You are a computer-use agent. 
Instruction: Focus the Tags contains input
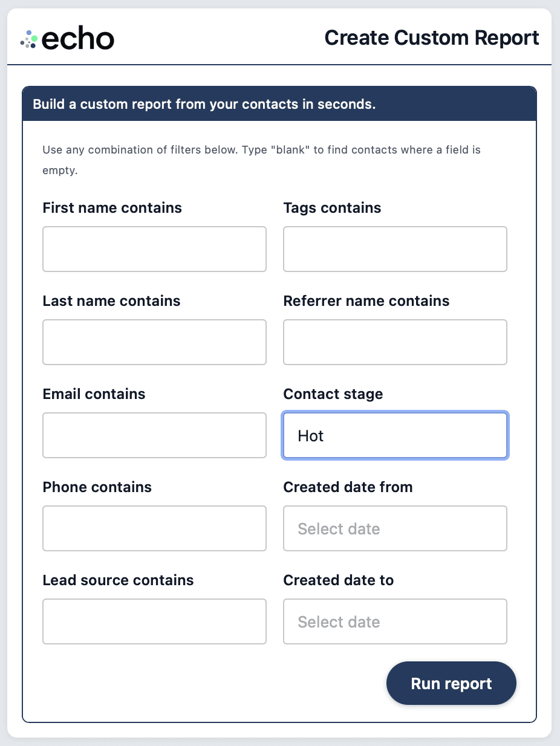tap(395, 249)
